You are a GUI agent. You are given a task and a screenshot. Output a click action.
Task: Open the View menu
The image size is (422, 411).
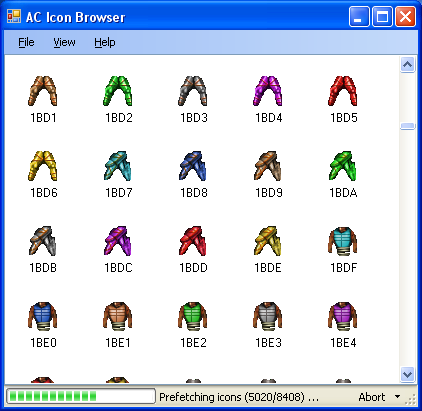[64, 42]
